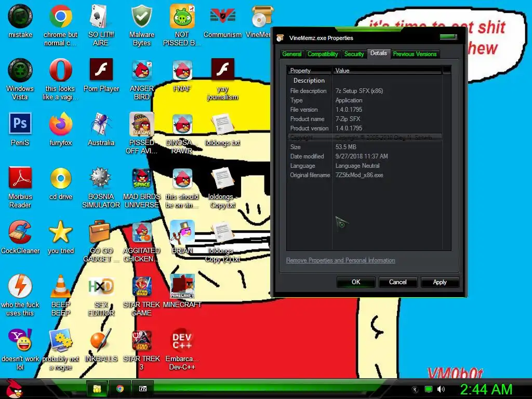Image resolution: width=532 pixels, height=399 pixels.
Task: Click the Yahoo 'doesn't work lol' icon
Action: (20, 350)
